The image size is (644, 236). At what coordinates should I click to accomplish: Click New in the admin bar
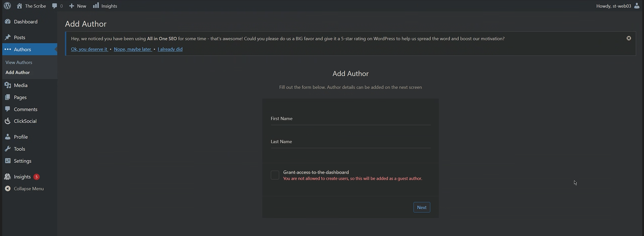(x=82, y=6)
